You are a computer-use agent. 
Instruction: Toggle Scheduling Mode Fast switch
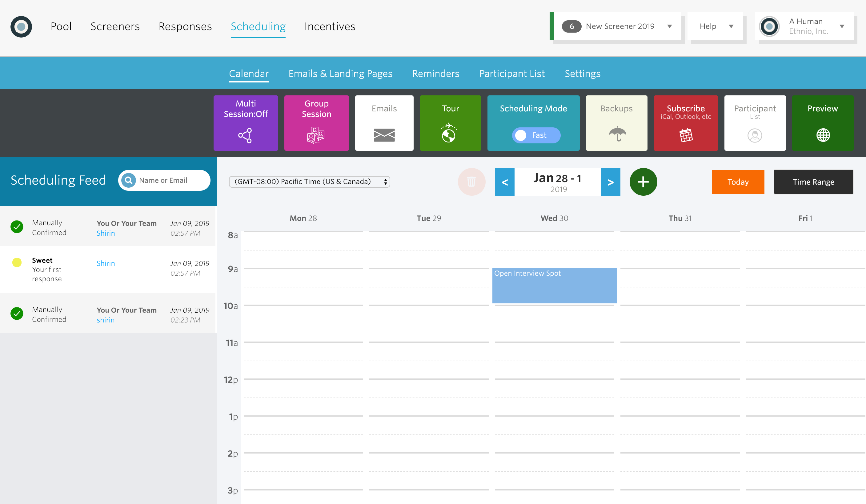[x=536, y=135]
